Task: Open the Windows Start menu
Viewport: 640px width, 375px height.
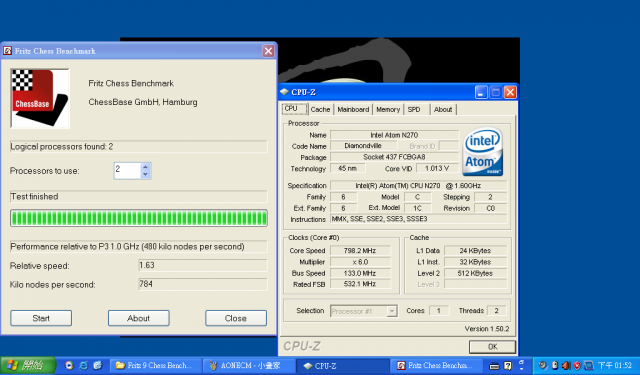Action: pos(28,365)
